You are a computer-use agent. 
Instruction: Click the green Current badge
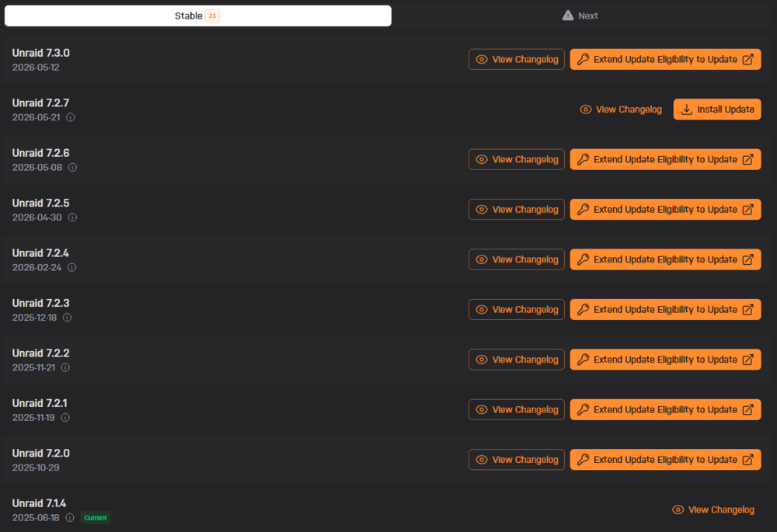pyautogui.click(x=95, y=518)
